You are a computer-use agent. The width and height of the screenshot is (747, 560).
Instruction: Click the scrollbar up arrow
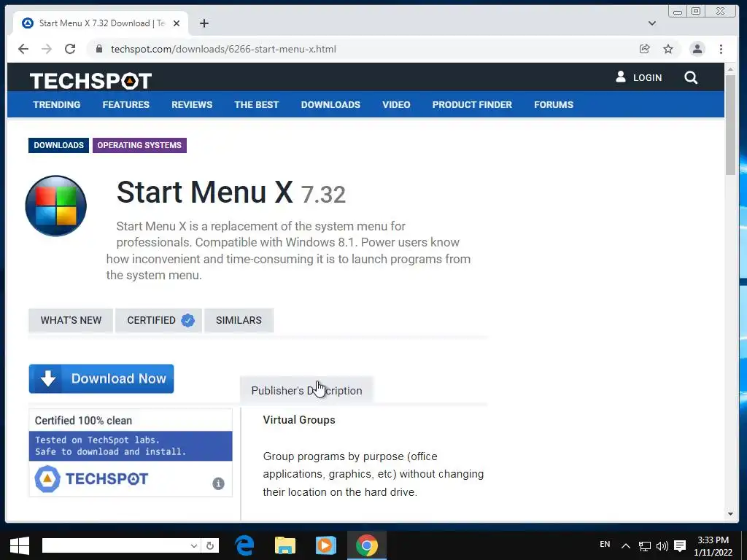click(x=730, y=69)
